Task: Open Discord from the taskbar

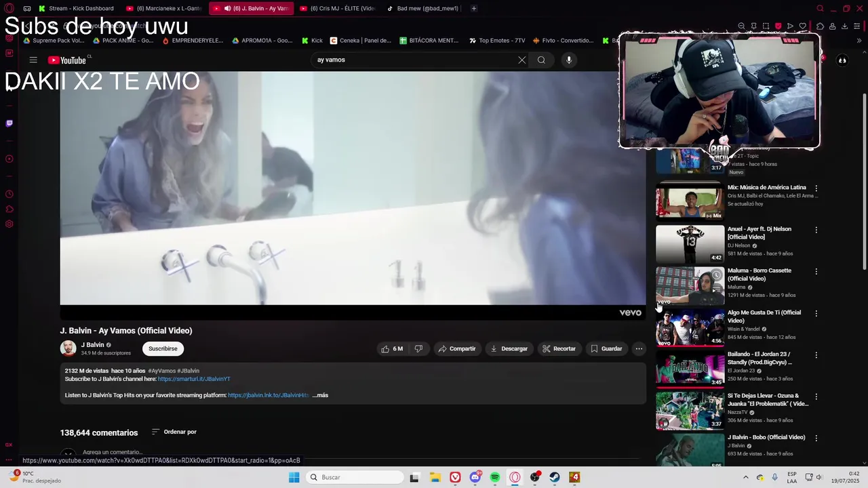Action: 475,477
